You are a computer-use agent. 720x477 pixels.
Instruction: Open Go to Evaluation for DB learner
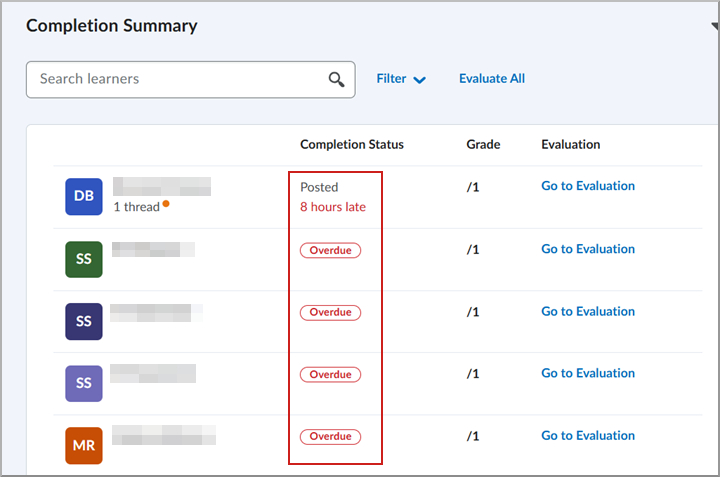tap(588, 186)
